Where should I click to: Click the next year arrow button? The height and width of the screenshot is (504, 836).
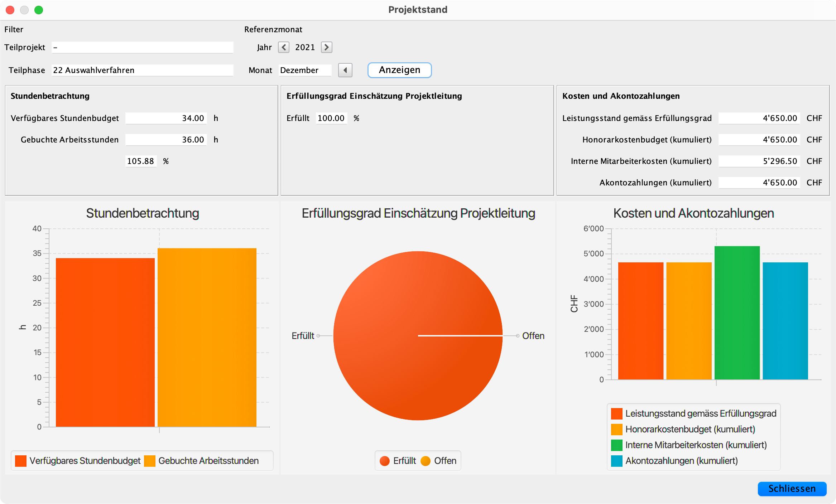326,47
